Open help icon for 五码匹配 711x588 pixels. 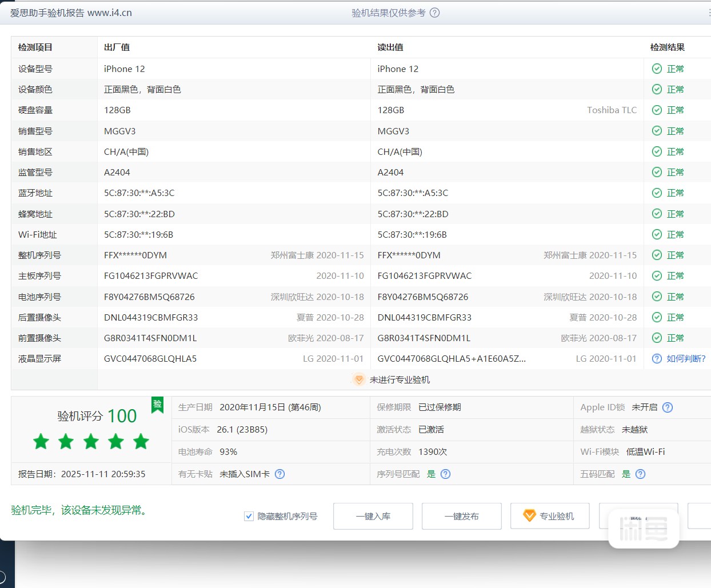pos(641,474)
